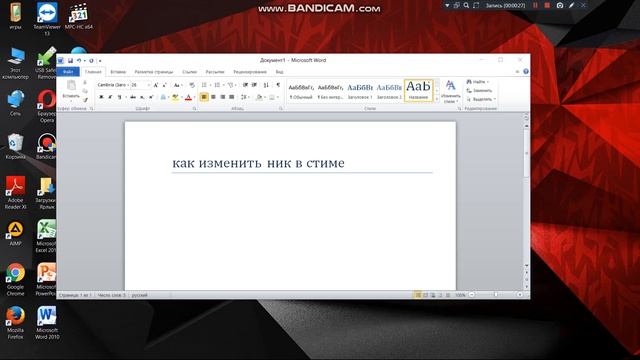Select align text right
This screenshot has width=640, height=360.
click(222, 97)
